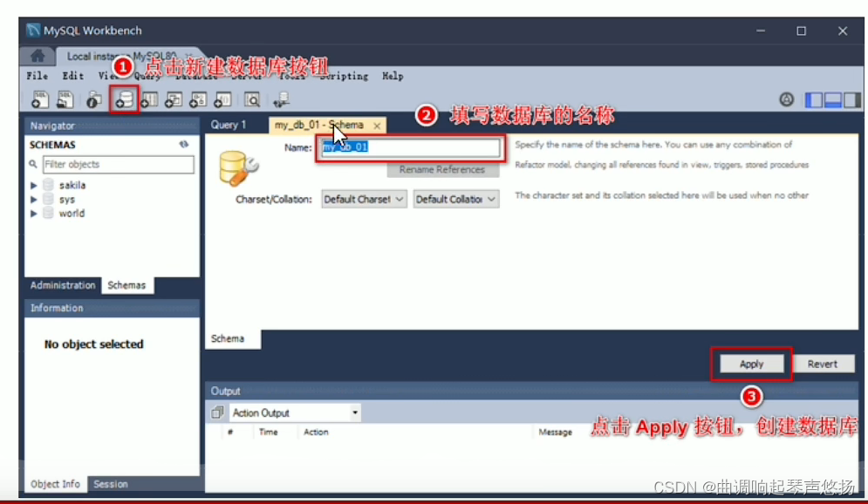The width and height of the screenshot is (868, 504).
Task: Refresh the SCHEMAS list
Action: (x=184, y=145)
